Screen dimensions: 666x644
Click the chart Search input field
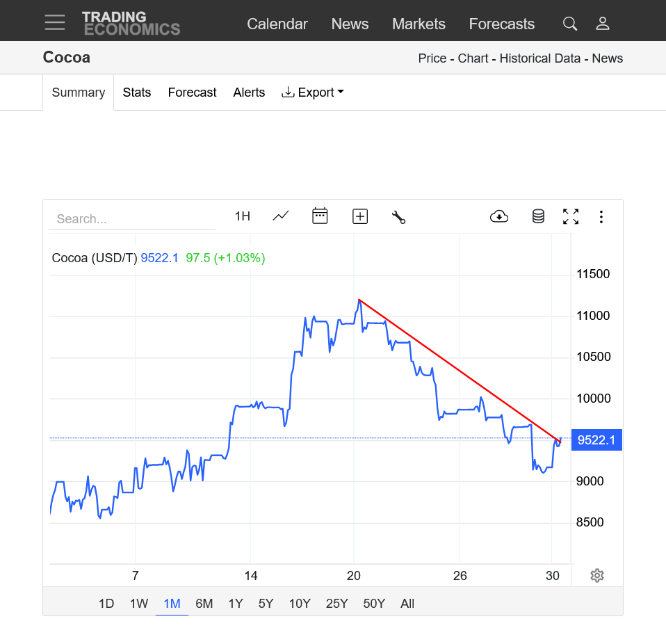pos(132,219)
